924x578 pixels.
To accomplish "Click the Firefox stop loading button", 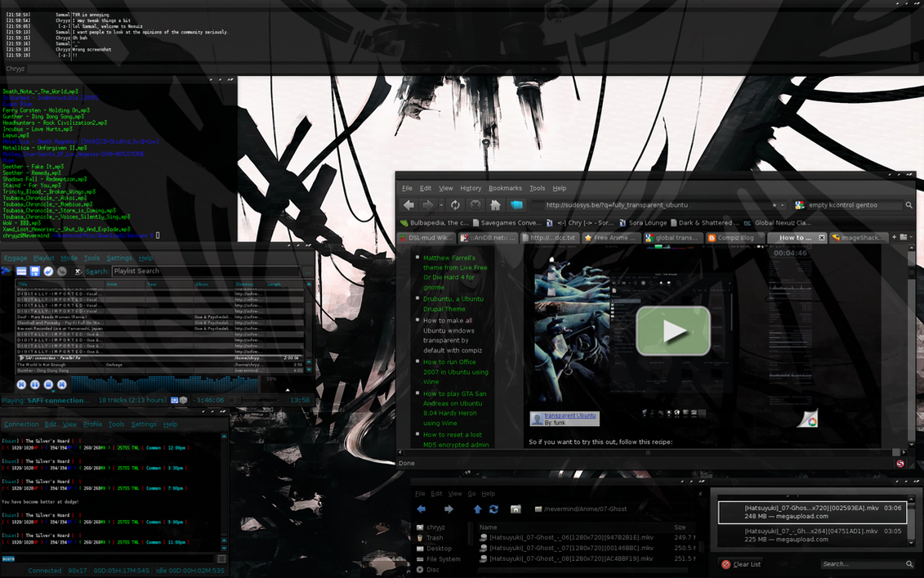I will [x=475, y=204].
